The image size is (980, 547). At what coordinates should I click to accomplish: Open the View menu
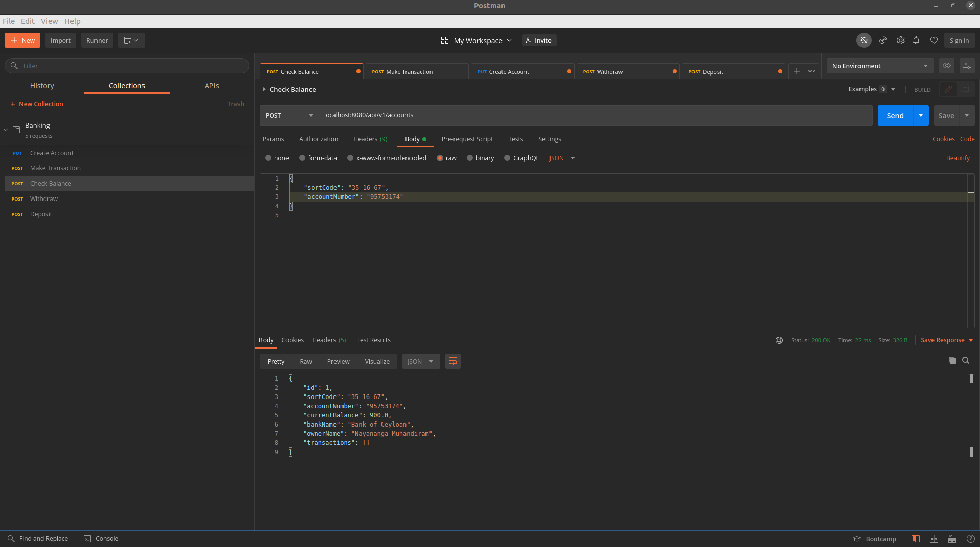tap(49, 21)
